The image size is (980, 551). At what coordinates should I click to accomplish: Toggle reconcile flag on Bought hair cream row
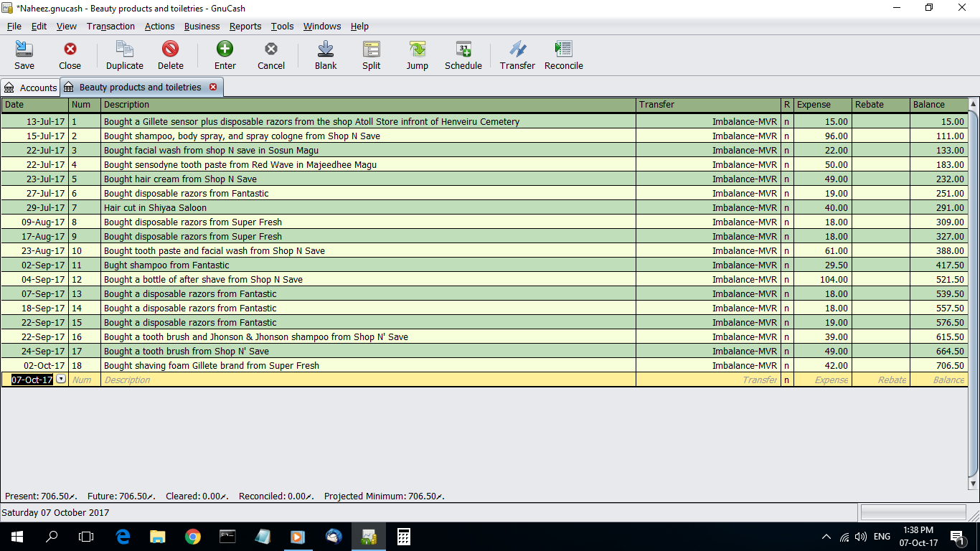tap(787, 179)
